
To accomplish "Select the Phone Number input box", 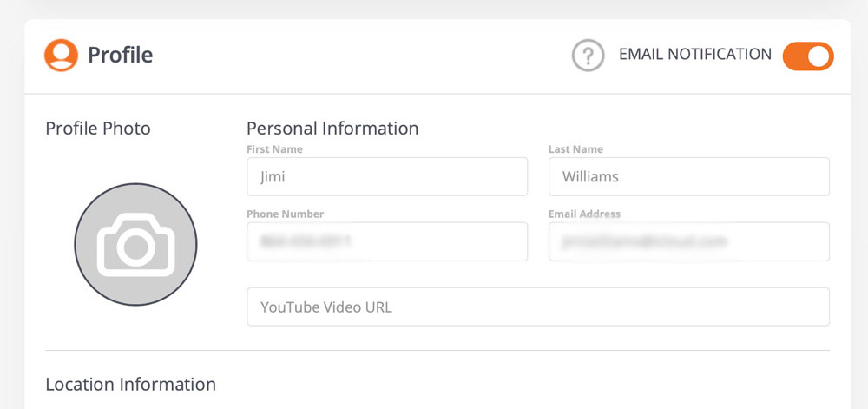I will (387, 241).
